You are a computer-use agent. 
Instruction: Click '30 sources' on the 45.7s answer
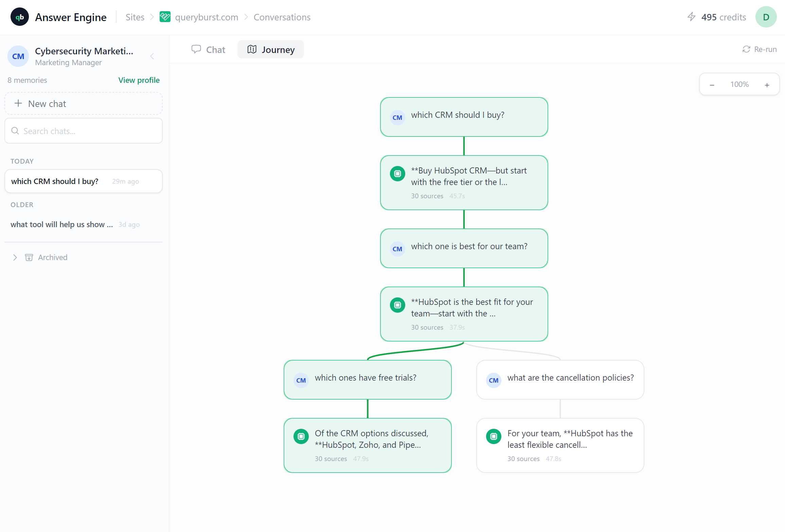[x=427, y=196]
